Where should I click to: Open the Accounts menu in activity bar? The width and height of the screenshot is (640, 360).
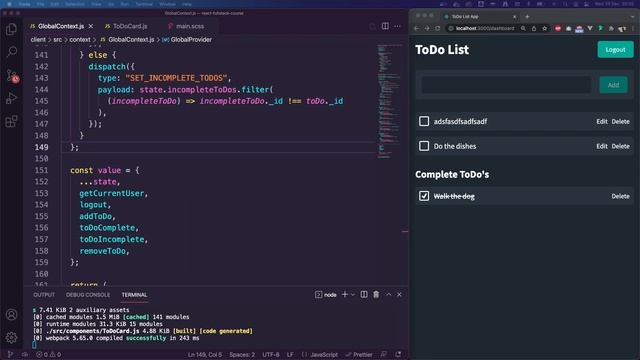pyautogui.click(x=11, y=315)
